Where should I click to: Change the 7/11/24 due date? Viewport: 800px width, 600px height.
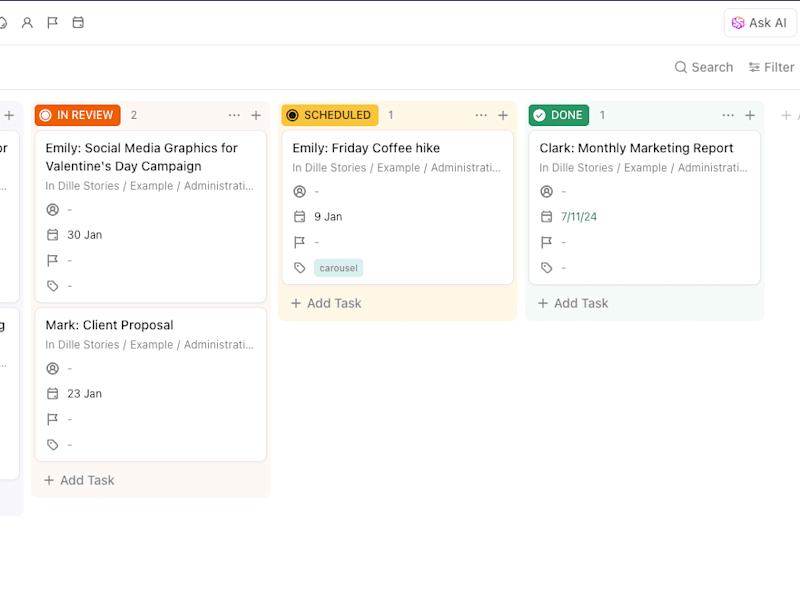(x=579, y=216)
